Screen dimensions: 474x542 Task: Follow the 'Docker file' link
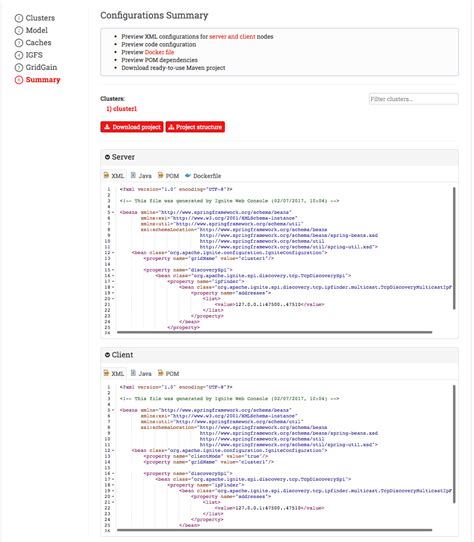pos(159,52)
